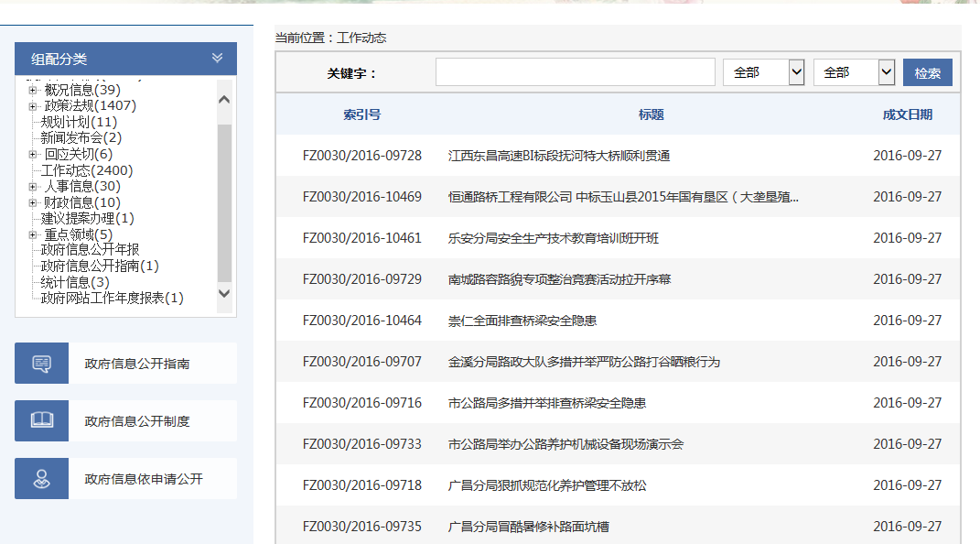Click the 政府信息公开指南 chat icon
The height and width of the screenshot is (544, 980).
pos(41,364)
